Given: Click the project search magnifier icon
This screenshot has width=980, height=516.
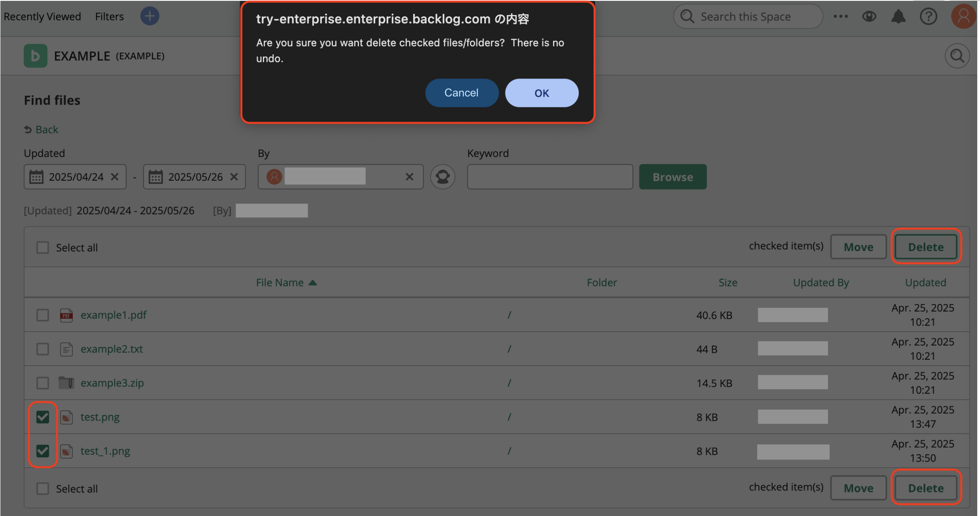Looking at the screenshot, I should (x=957, y=56).
